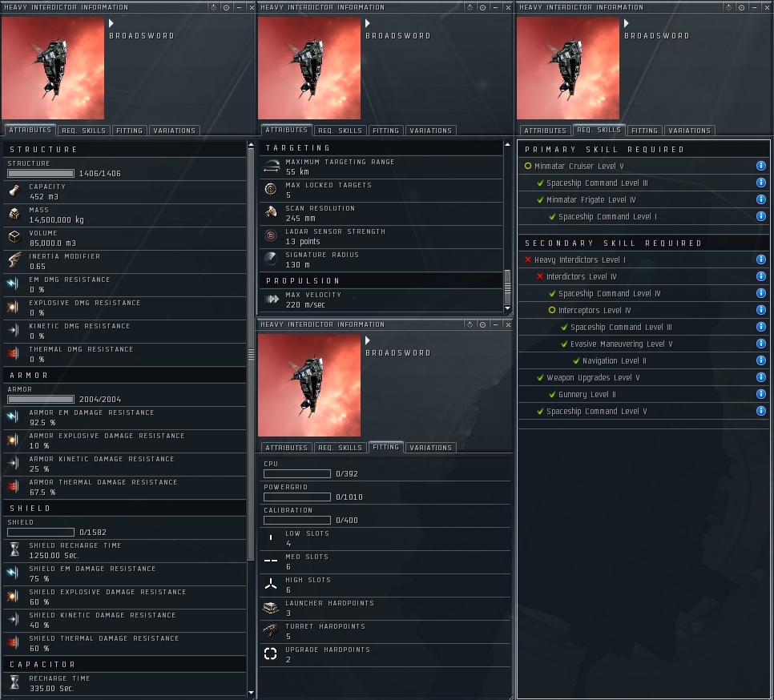Click the Broadsword ship image in Fitting window

coord(309,385)
